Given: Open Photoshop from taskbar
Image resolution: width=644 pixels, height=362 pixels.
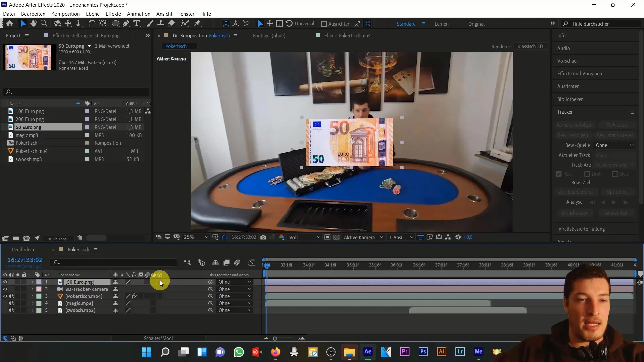Looking at the screenshot, I should tap(423, 352).
